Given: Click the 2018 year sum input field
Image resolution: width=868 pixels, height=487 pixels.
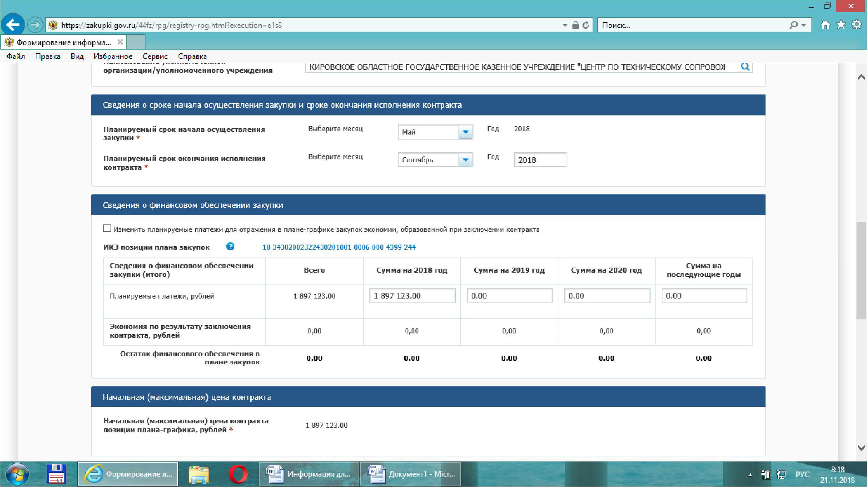Looking at the screenshot, I should (412, 296).
